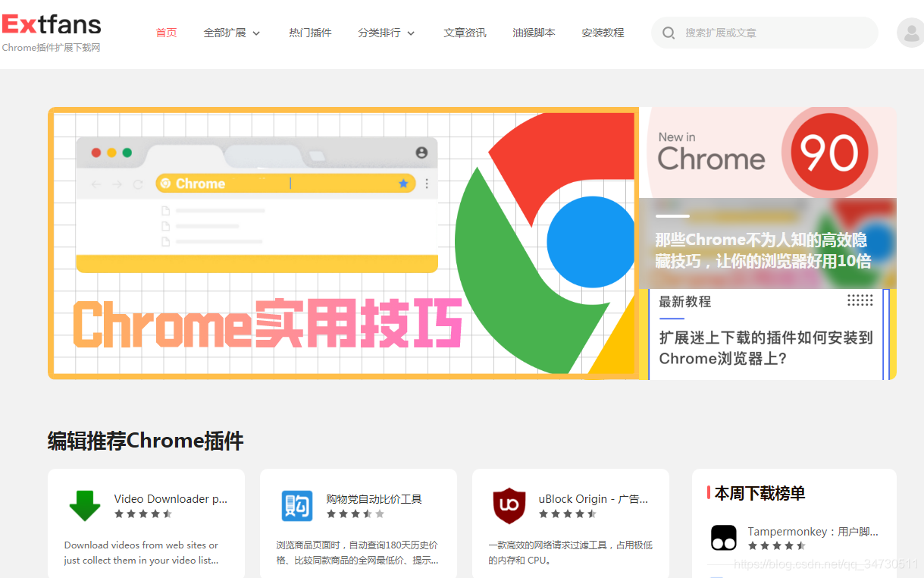
Task: Open 安装教程 nav item
Action: point(603,33)
